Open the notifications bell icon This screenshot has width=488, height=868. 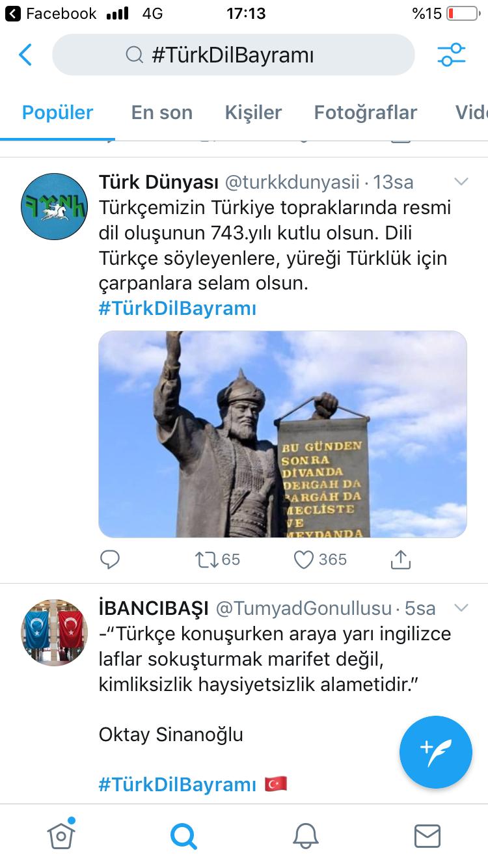pyautogui.click(x=306, y=835)
